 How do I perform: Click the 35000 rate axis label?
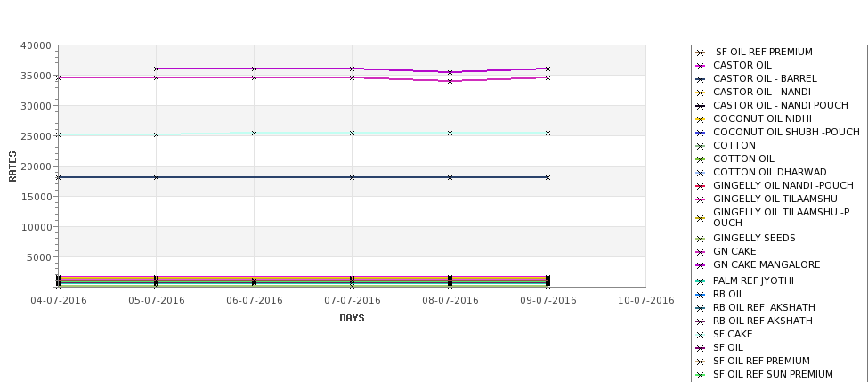point(36,76)
